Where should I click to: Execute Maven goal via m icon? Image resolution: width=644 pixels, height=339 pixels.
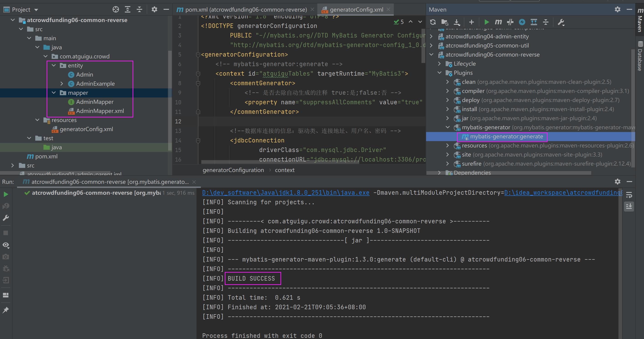[498, 22]
